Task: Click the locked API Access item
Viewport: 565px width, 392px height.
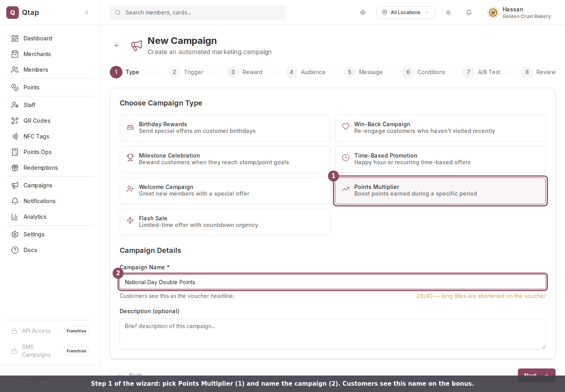Action: [50, 331]
